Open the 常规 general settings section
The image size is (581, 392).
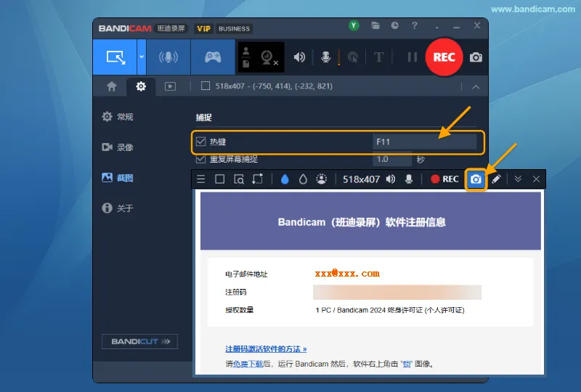click(118, 117)
